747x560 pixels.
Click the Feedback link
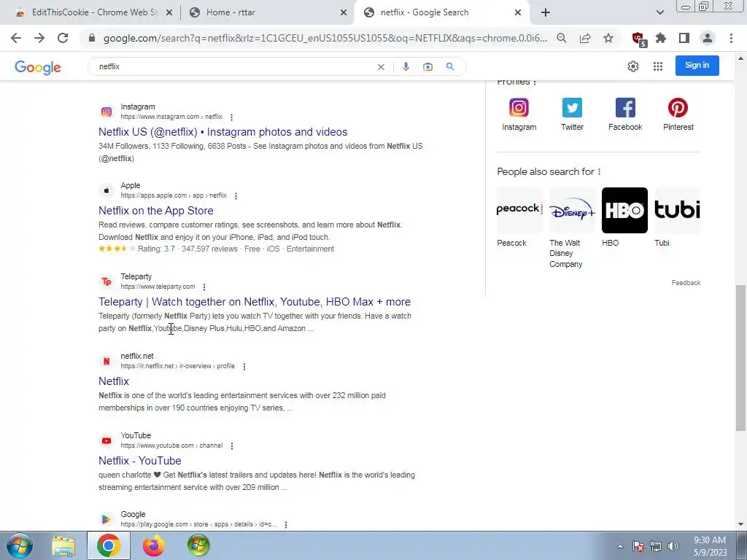coord(686,283)
